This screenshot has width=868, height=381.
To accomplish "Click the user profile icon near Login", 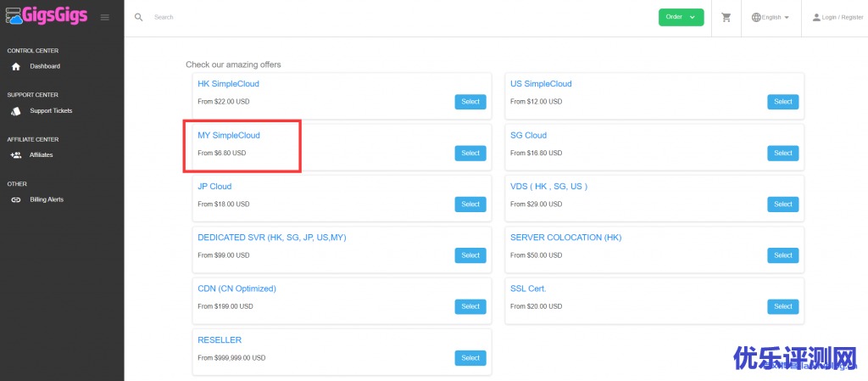I will tap(816, 17).
